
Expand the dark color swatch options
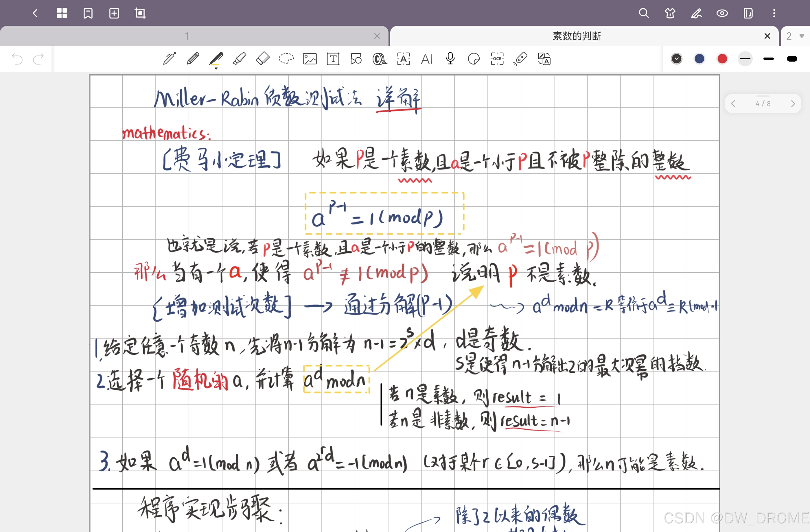pos(677,59)
